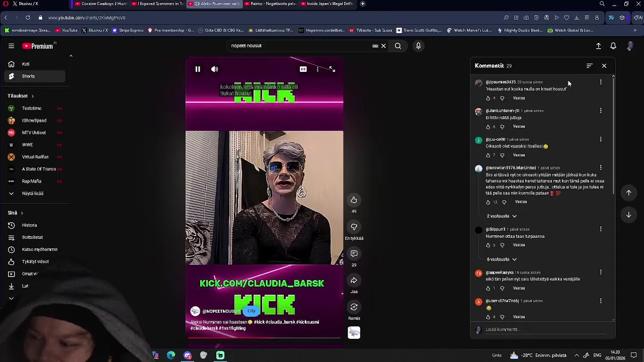
Task: Open a new browser tab
Action: coord(363,4)
